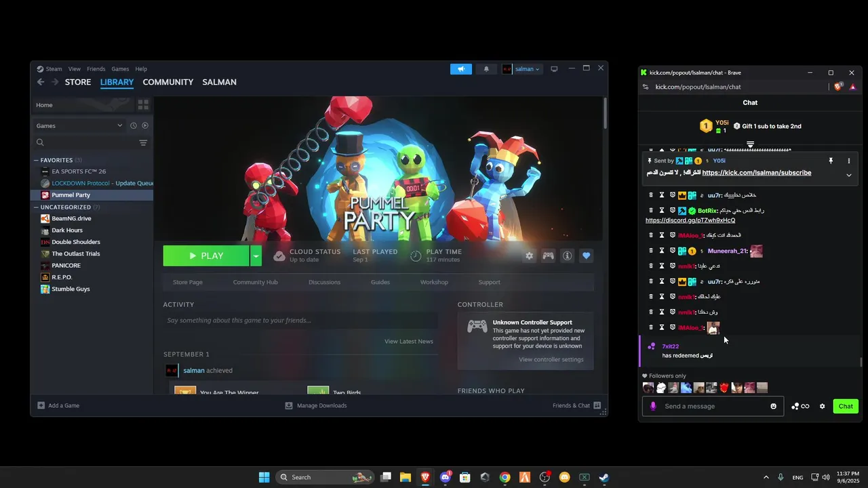Open Pummel Party Workshop tab

click(434, 282)
